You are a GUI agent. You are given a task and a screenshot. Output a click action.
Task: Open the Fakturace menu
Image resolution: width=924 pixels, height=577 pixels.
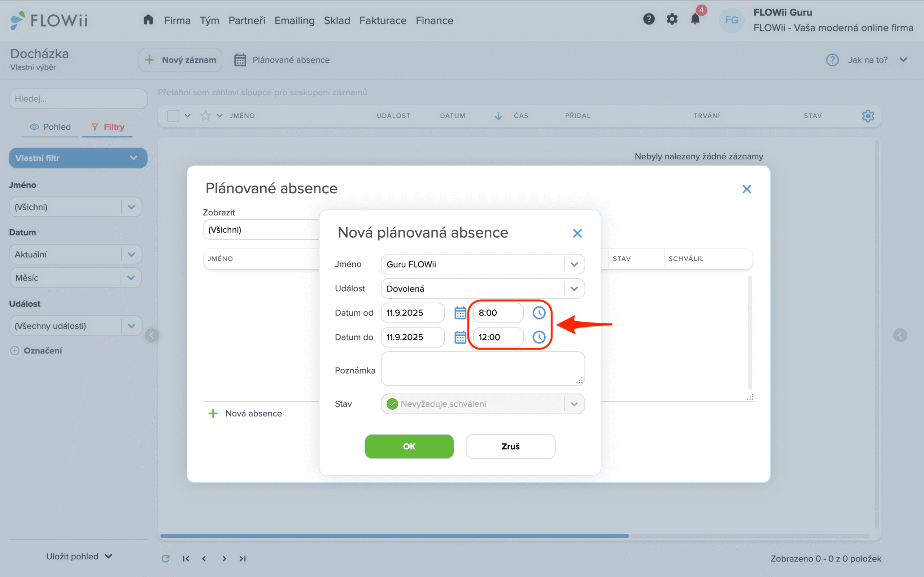coord(383,21)
